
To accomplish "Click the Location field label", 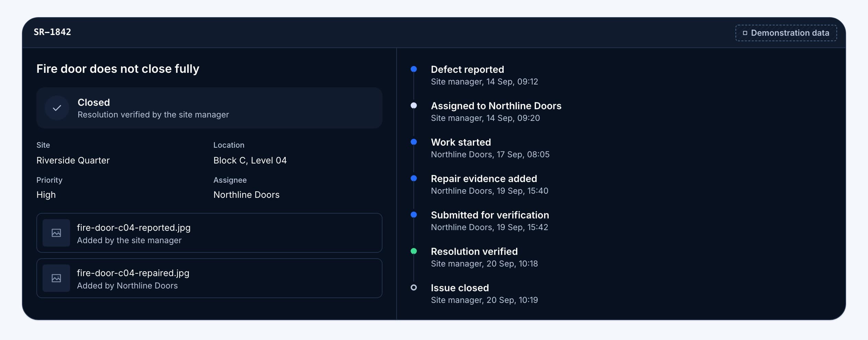I will (x=229, y=145).
